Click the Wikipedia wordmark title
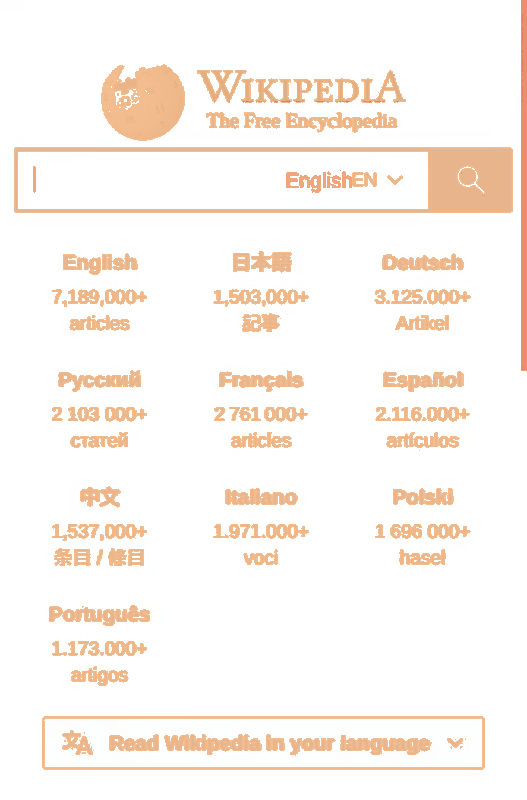The height and width of the screenshot is (800, 527). tap(301, 87)
